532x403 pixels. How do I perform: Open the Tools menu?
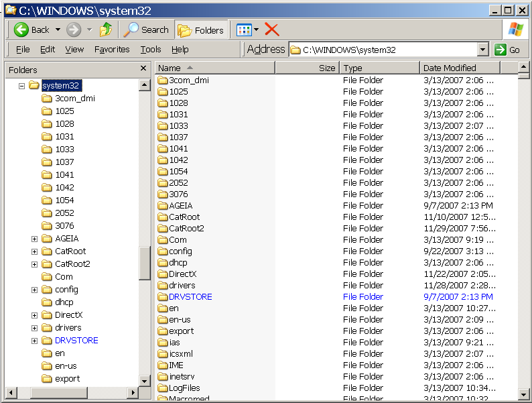pos(151,50)
